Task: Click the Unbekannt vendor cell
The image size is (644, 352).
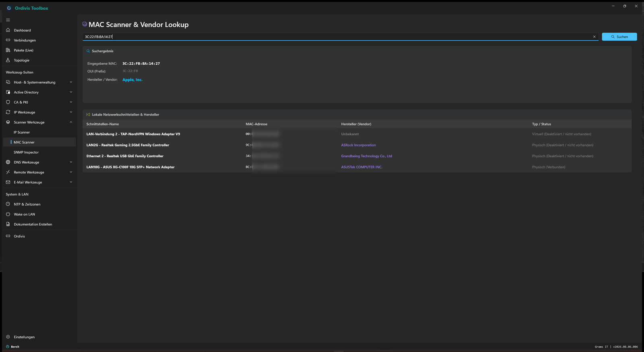Action: click(350, 134)
